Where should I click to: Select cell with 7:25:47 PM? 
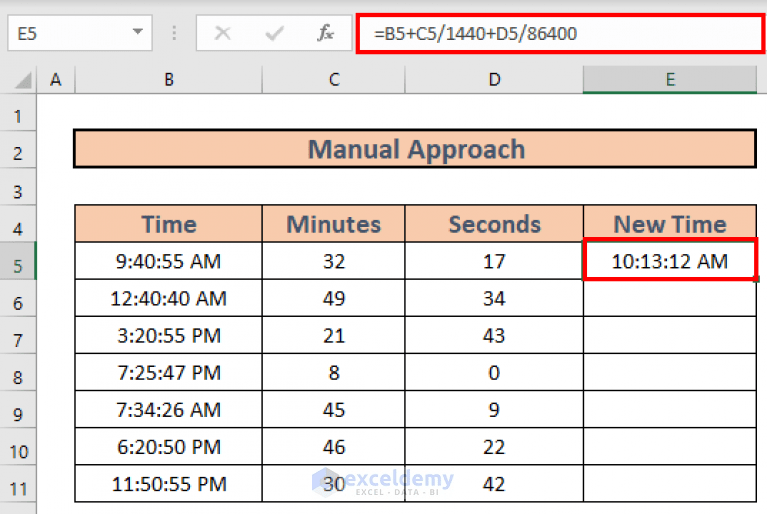[169, 373]
